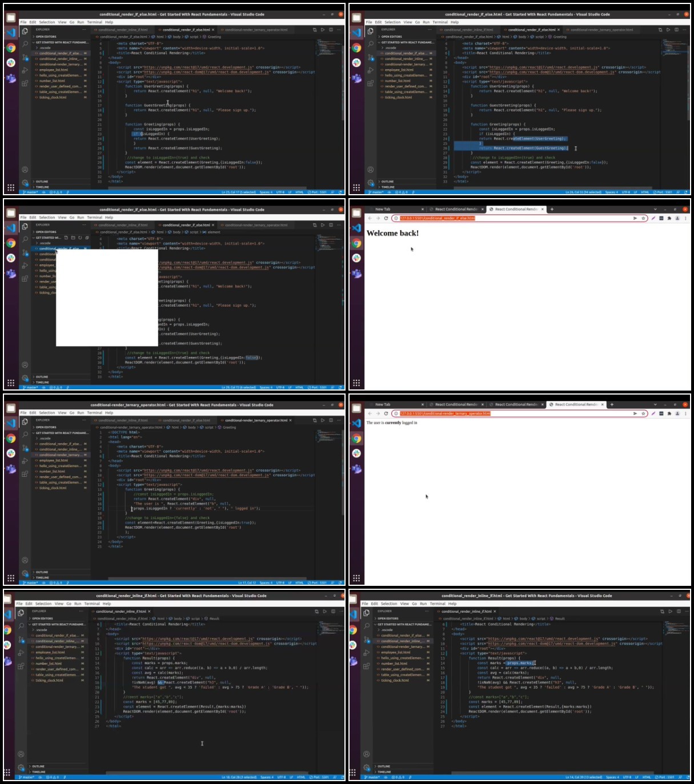Expand .vscode folder in ternary_operator VS Code explorer

pyautogui.click(x=60, y=439)
